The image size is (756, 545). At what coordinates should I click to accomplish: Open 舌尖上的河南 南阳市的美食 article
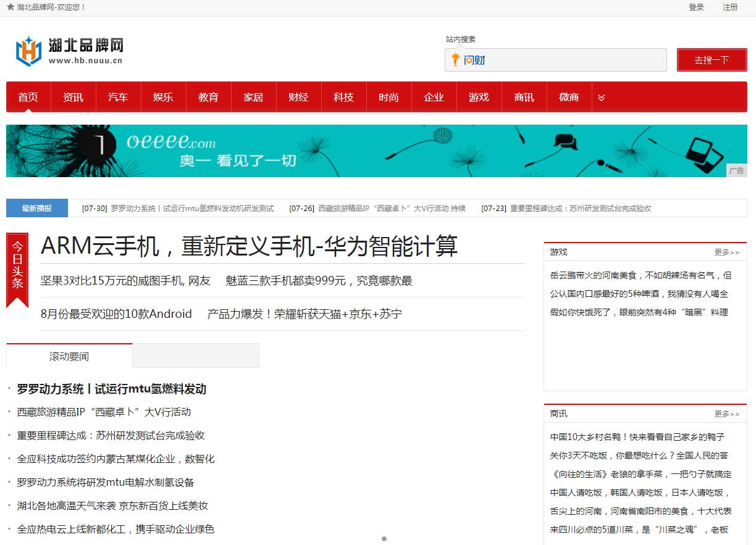(640, 511)
